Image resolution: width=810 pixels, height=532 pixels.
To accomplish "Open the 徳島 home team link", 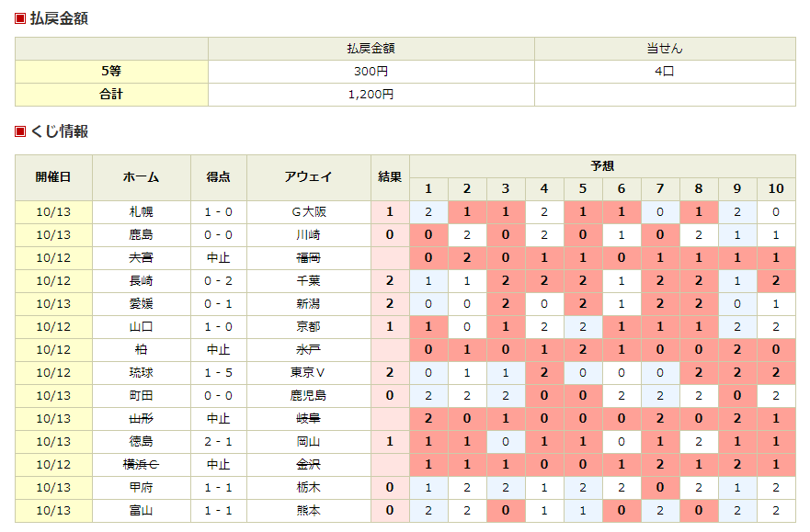I will (x=141, y=442).
